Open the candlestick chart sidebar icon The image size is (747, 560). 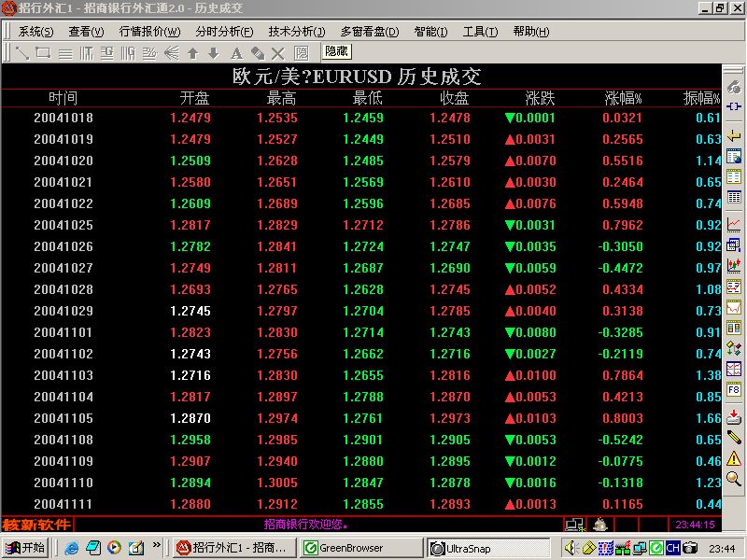(x=734, y=265)
